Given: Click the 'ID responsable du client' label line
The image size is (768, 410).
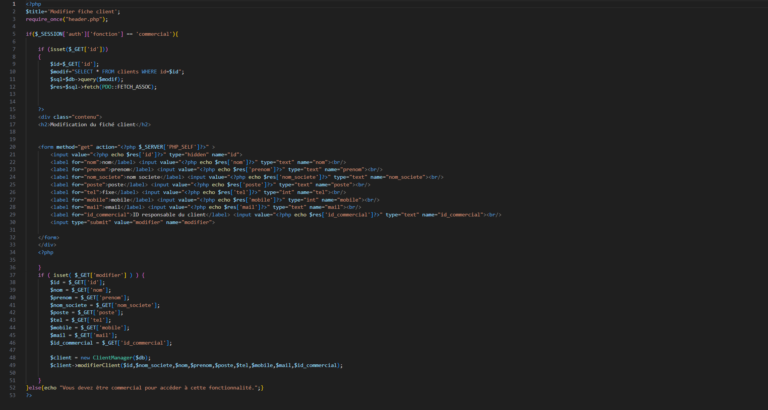Looking at the screenshot, I should coord(276,215).
